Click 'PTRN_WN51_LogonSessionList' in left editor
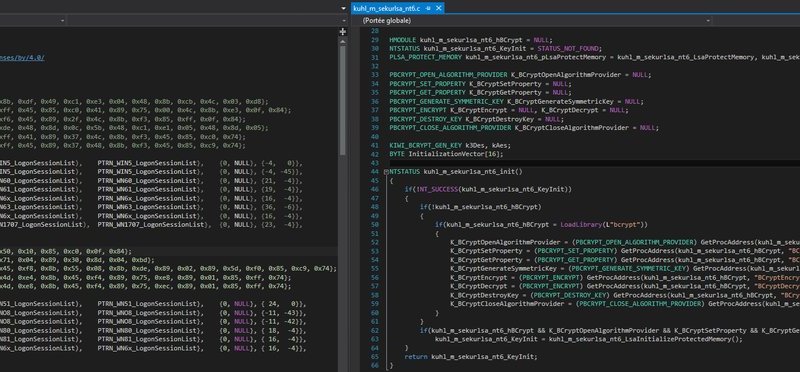The height and width of the screenshot is (372, 800). coord(147,304)
